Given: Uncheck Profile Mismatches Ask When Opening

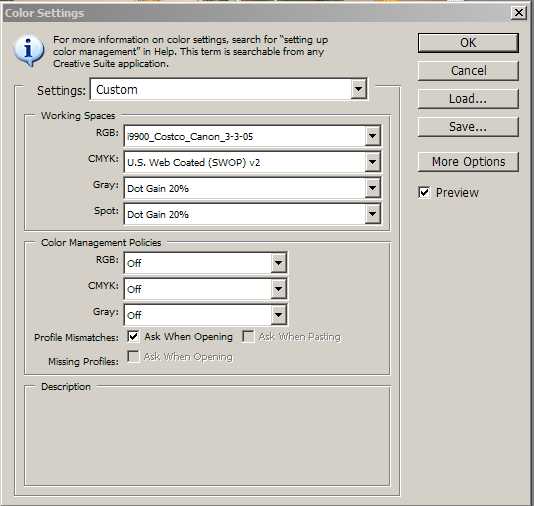Looking at the screenshot, I should (133, 337).
